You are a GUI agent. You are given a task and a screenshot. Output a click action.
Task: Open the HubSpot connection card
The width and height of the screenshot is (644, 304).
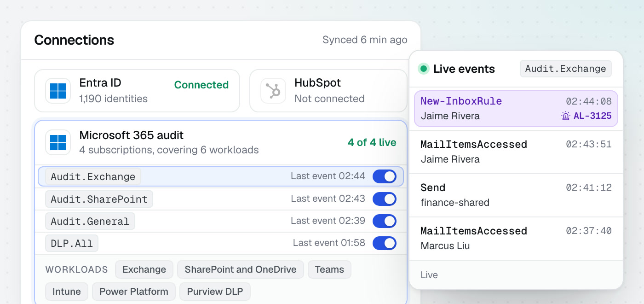click(328, 91)
